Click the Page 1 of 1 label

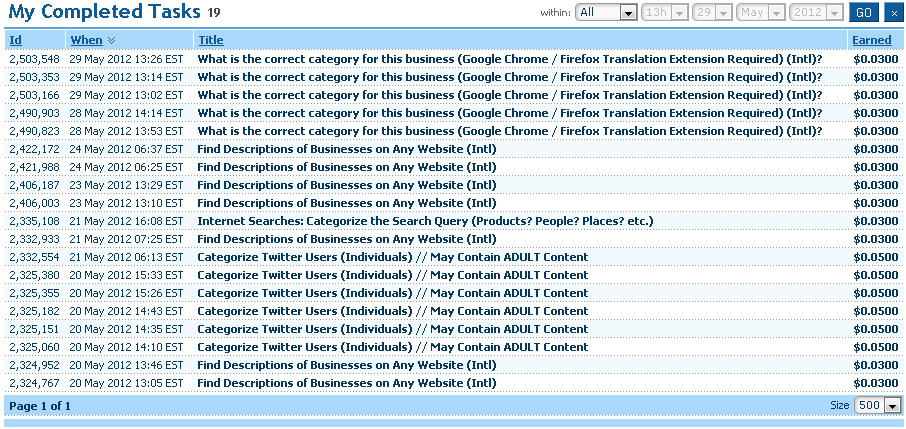coord(40,406)
